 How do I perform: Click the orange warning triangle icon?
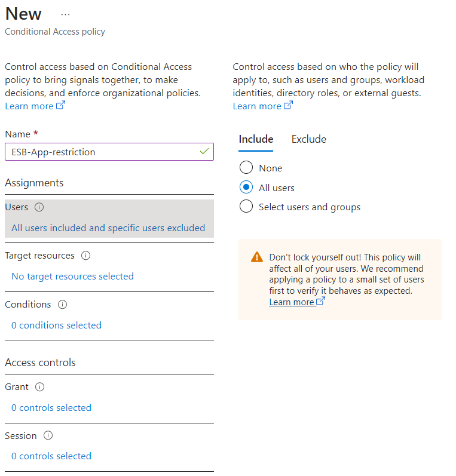(x=257, y=257)
